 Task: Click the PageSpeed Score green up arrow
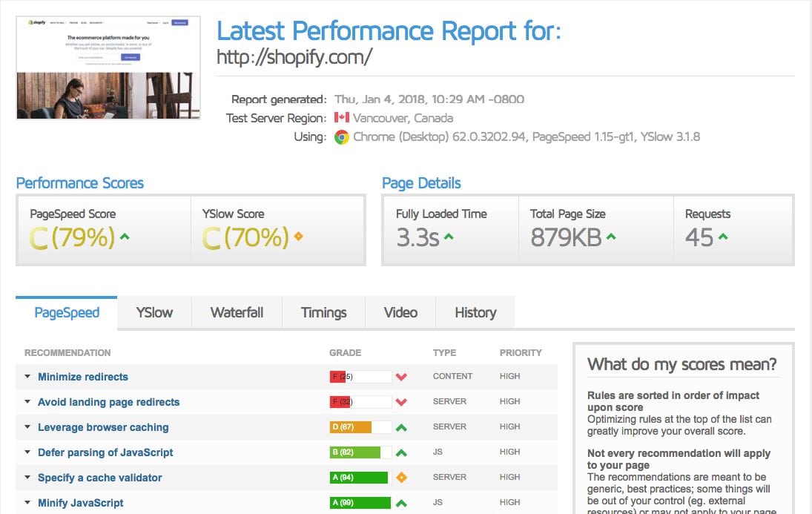125,237
